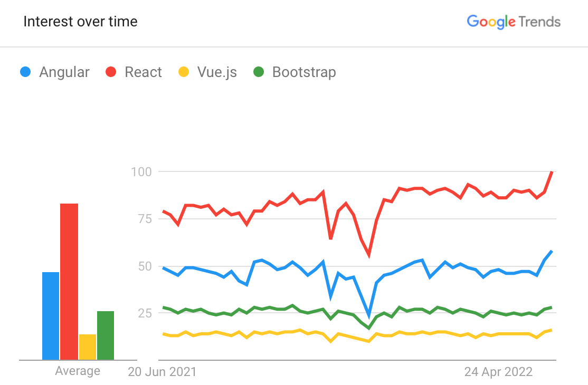Click the red React average bar

[69, 281]
